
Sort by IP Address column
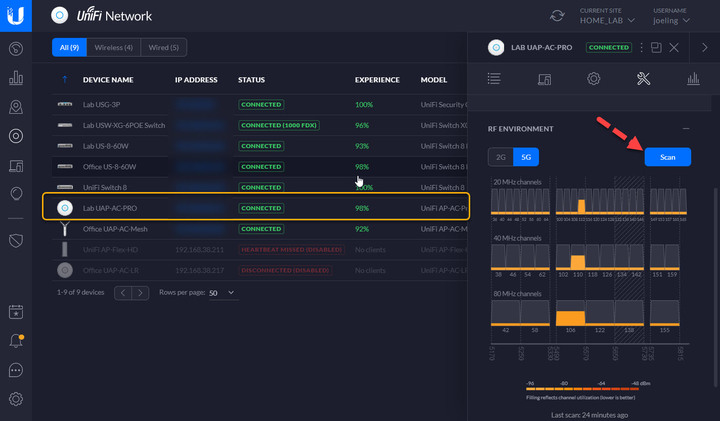[196, 79]
